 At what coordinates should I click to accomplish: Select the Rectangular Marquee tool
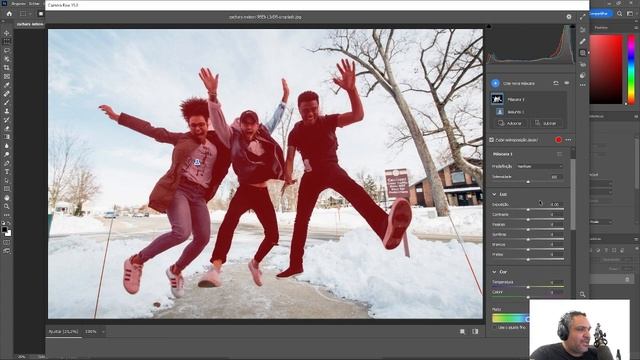click(7, 42)
